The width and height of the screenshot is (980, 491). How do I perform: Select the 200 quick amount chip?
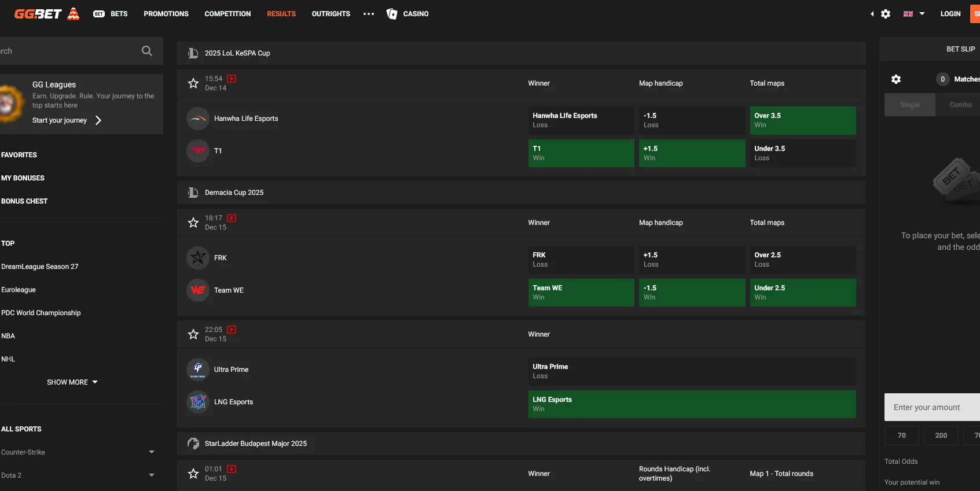(941, 435)
